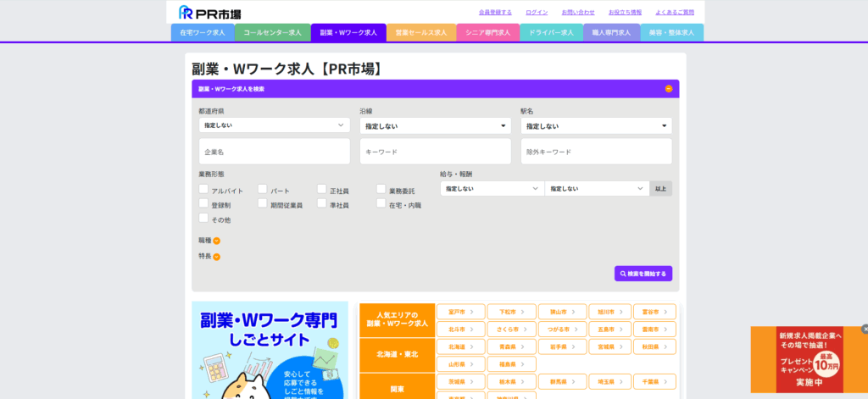Click the 企業名 input field
Image resolution: width=868 pixels, height=399 pixels.
click(274, 152)
